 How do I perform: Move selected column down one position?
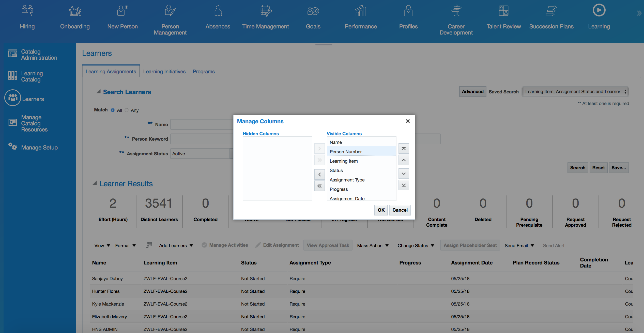[403, 174]
